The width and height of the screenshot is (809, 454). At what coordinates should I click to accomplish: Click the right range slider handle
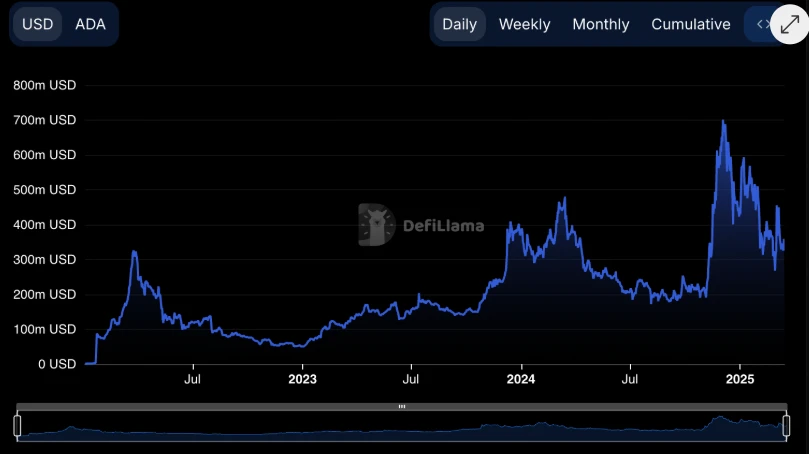787,426
